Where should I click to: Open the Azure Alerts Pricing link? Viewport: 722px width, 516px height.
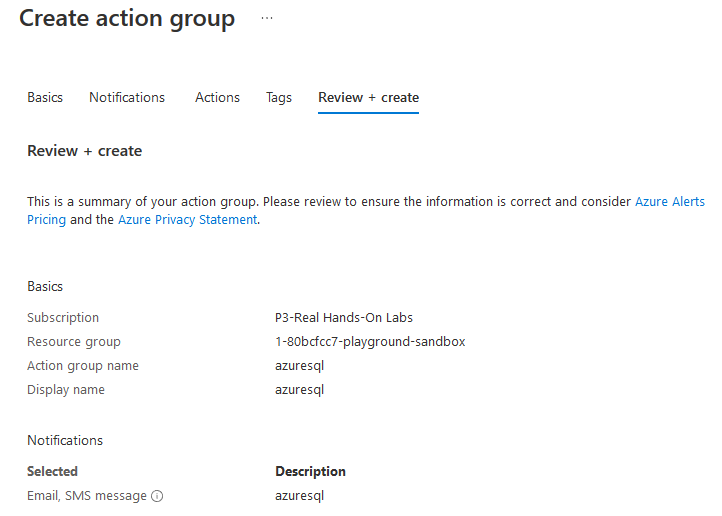click(669, 202)
